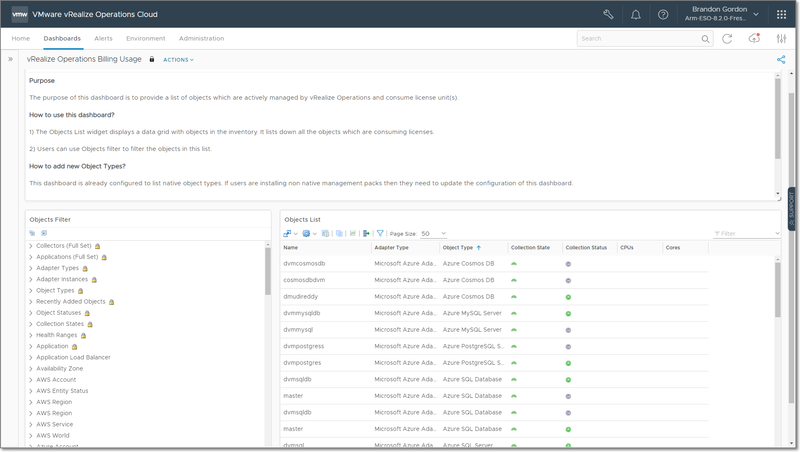The width and height of the screenshot is (800, 452).
Task: Expand Adapter Types tree node
Action: coord(31,268)
